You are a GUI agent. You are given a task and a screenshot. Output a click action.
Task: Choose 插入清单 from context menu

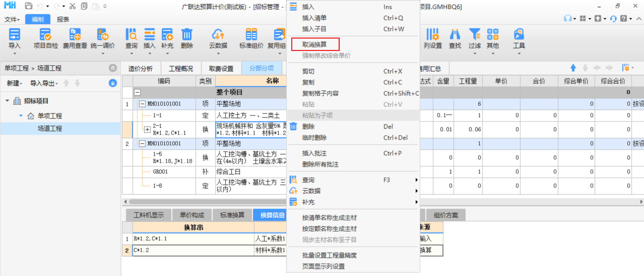coord(314,18)
